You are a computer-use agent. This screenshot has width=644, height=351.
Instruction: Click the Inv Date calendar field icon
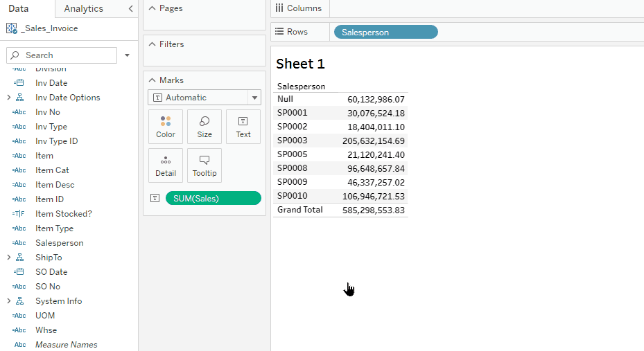pyautogui.click(x=19, y=83)
